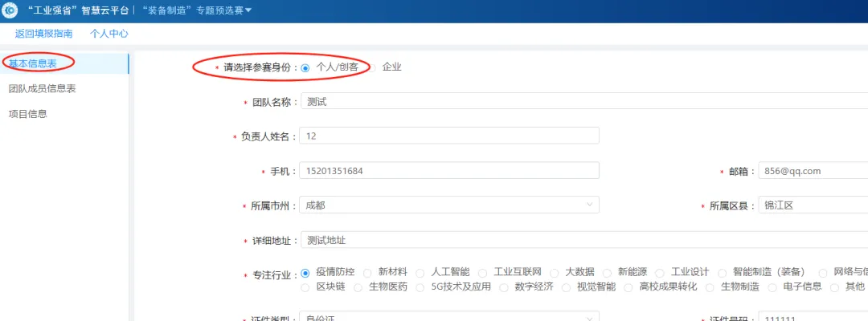Screen dimensions: 868x321
Task: Select 生物制造 industry radio button
Action: (710, 287)
